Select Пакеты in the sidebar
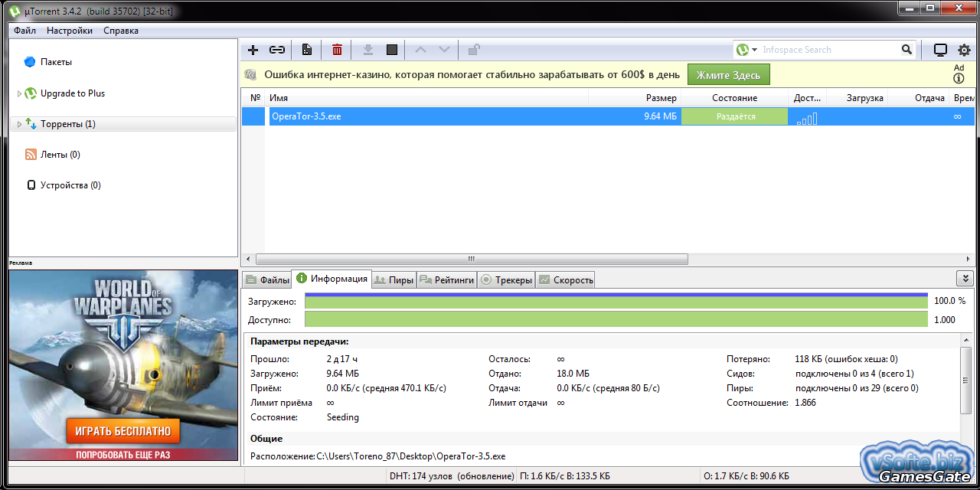Screen dimensions: 980x490 [x=56, y=62]
